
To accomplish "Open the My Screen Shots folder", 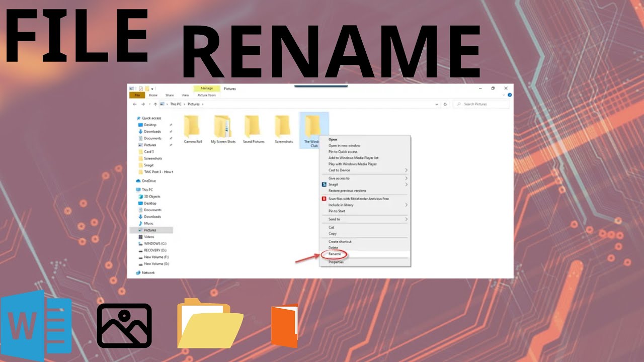I will [x=223, y=130].
